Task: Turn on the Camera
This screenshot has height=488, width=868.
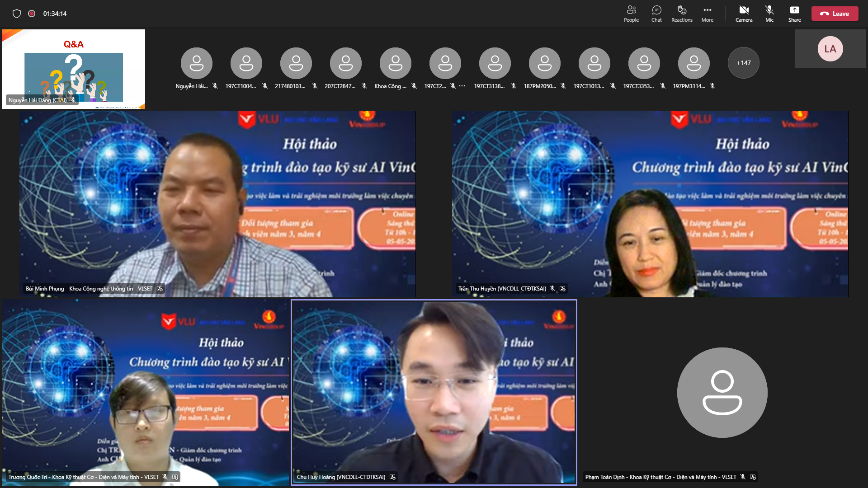Action: click(744, 14)
